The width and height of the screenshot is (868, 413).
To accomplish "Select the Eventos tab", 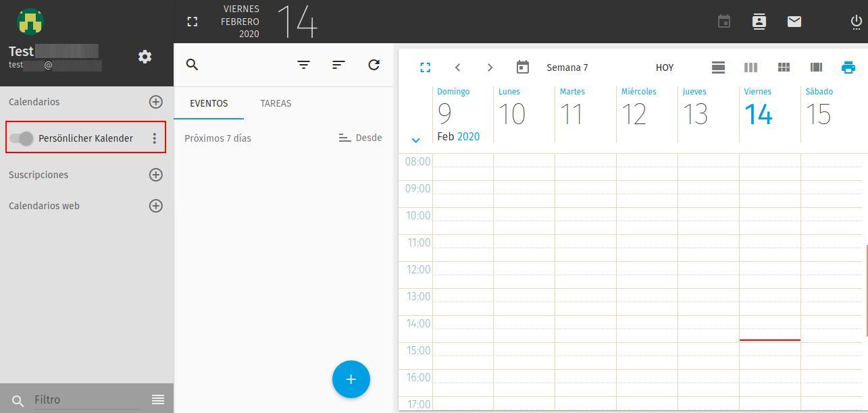I will (209, 103).
